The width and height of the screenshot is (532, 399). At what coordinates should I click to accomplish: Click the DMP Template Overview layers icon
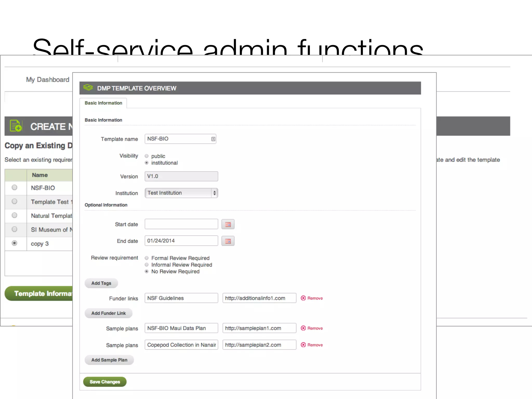(88, 88)
